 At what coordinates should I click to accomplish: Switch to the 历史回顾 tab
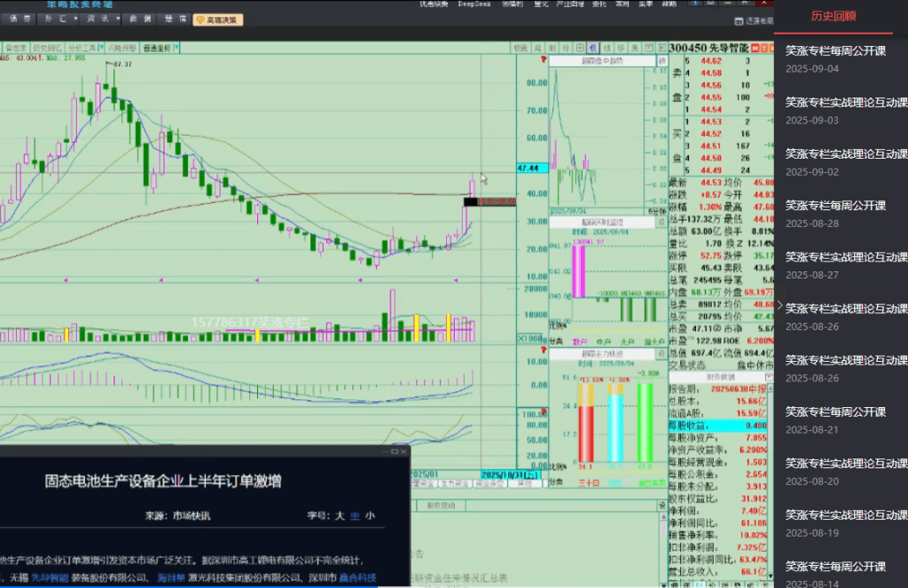click(x=834, y=16)
